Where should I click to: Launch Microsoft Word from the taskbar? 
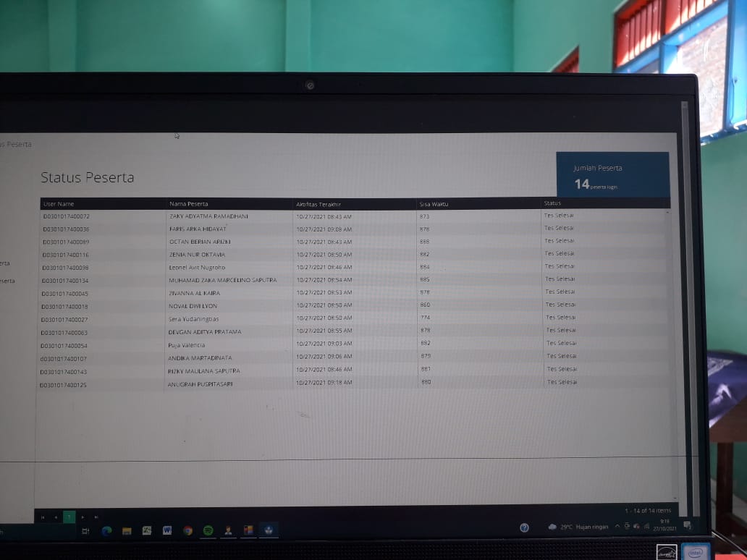[167, 530]
